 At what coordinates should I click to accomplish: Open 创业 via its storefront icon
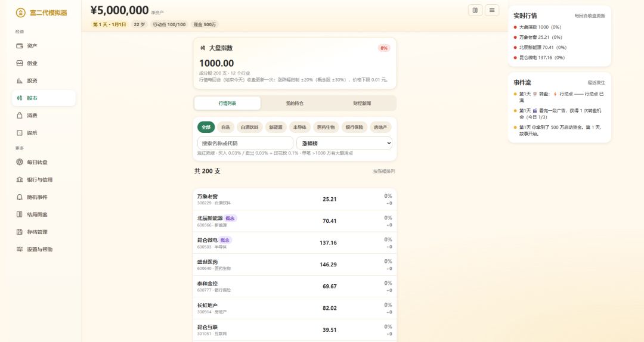click(x=19, y=63)
